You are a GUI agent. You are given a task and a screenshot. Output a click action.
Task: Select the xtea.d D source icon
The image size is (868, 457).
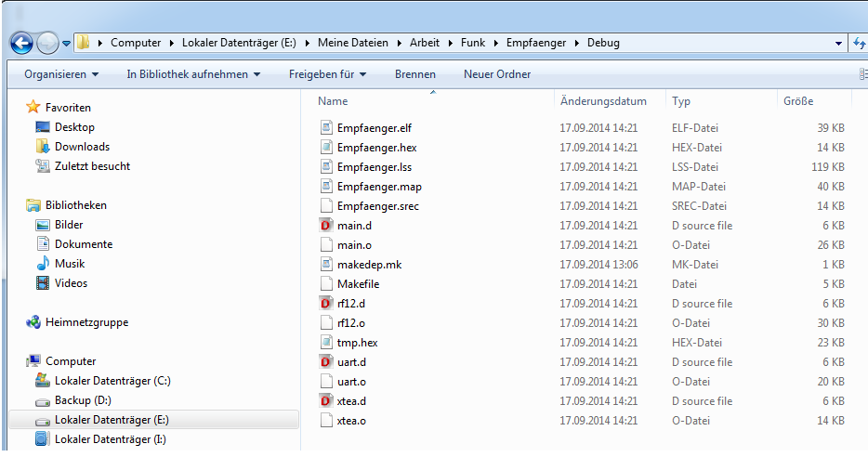point(326,401)
